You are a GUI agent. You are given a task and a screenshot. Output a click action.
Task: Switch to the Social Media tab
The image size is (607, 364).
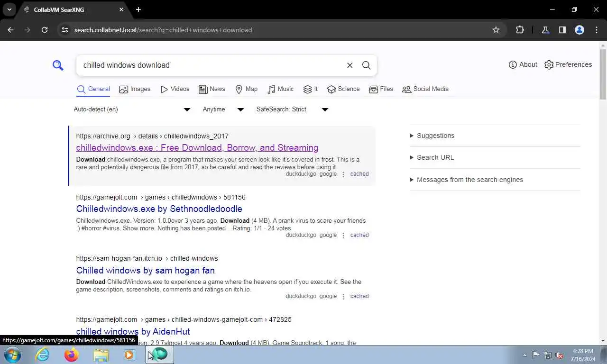click(425, 89)
